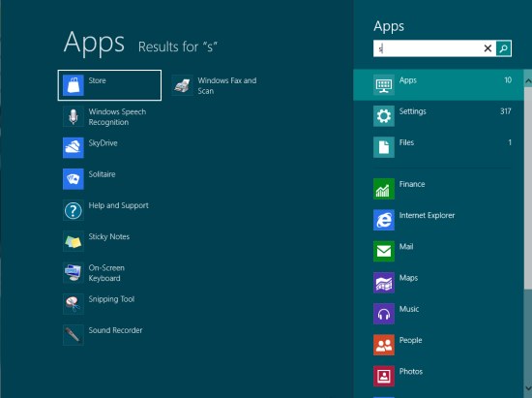The image size is (532, 398).
Task: Open the Sticky Notes icon
Action: [74, 241]
